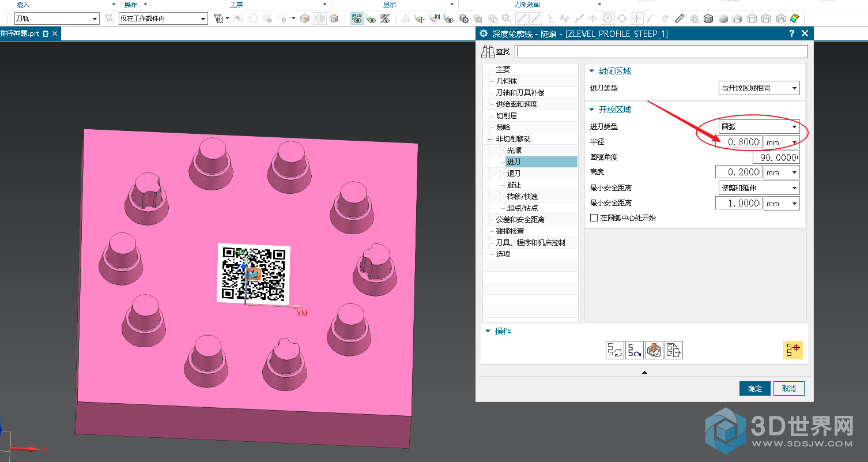The height and width of the screenshot is (462, 868).
Task: Click the circled dot snap point icon
Action: coord(608,18)
